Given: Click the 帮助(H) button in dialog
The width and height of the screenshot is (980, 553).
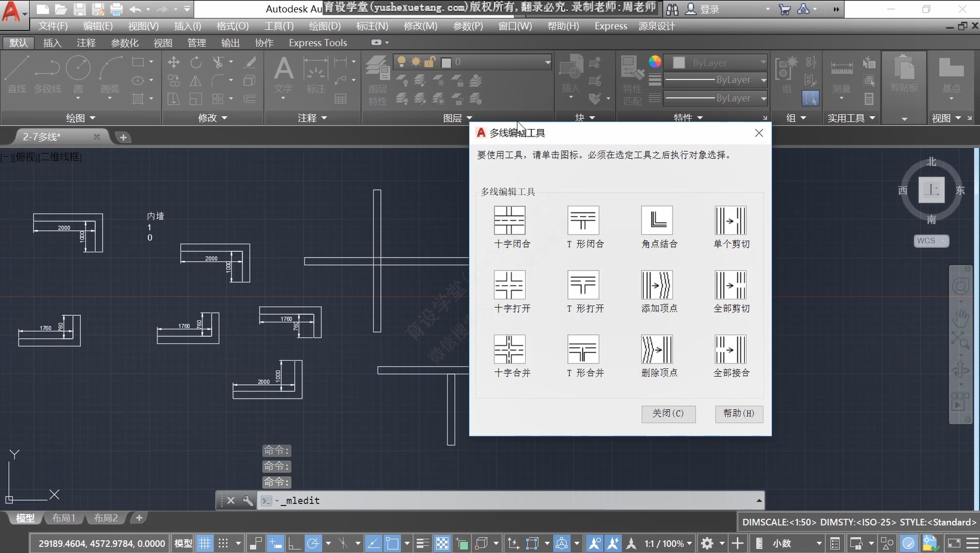Looking at the screenshot, I should coord(739,414).
